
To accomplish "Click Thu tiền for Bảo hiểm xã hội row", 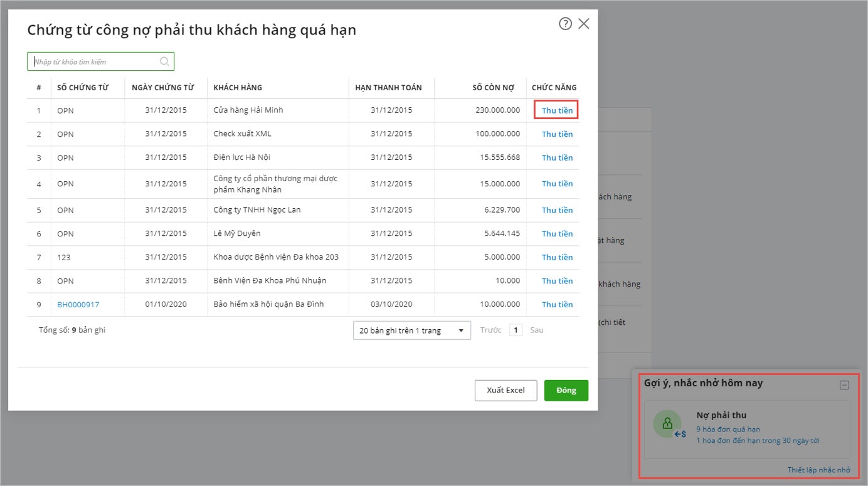I will [557, 305].
